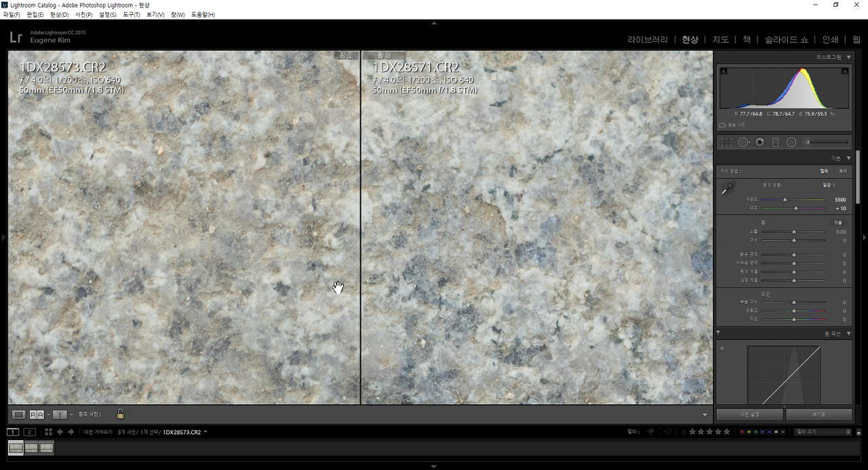Viewport: 868px width, 470px height.
Task: Open white balance preset dropdown
Action: (x=829, y=184)
